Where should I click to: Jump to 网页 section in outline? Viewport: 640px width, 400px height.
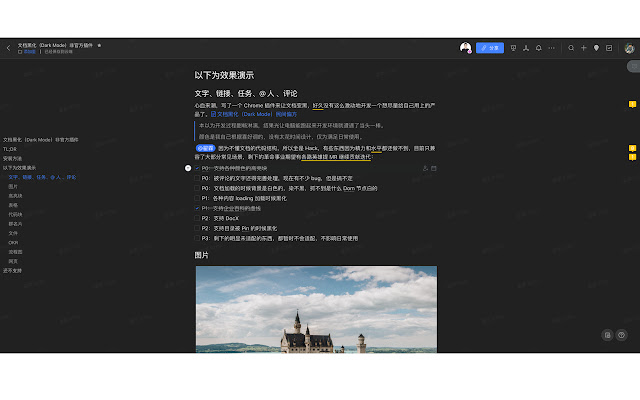[x=13, y=261]
